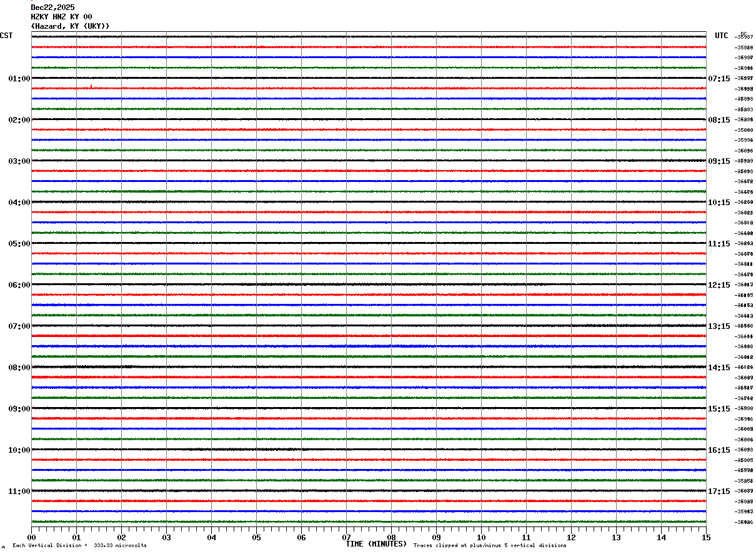Click the "17:15" UTC time label
Screen dimensions: 756x554
point(719,491)
